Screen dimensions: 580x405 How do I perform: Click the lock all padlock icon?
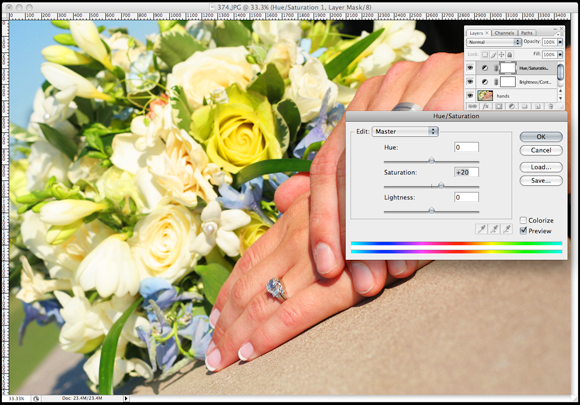(509, 55)
